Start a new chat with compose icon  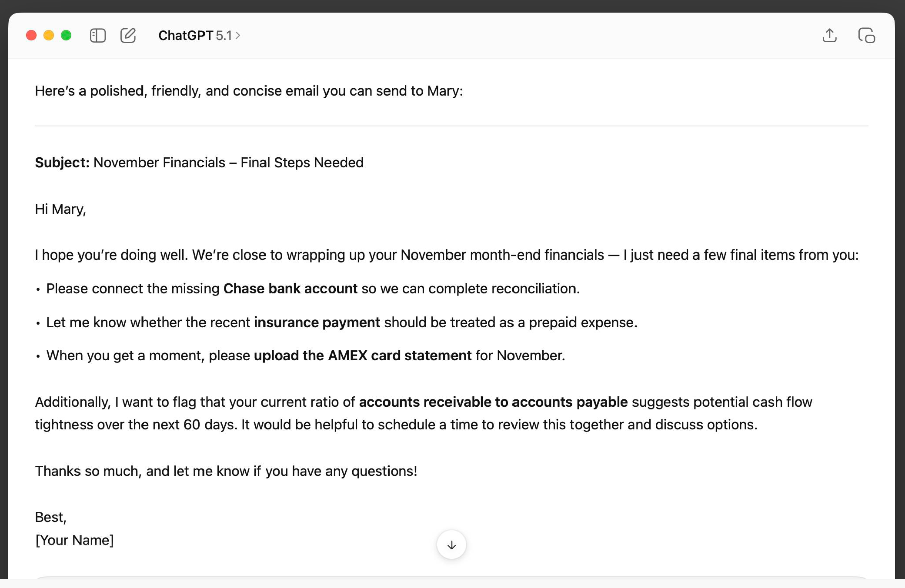tap(128, 35)
